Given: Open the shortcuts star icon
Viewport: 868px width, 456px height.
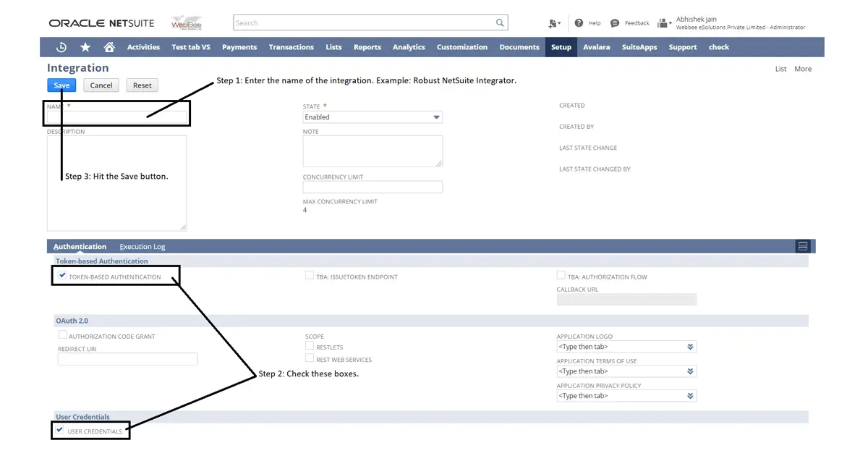Looking at the screenshot, I should [85, 47].
